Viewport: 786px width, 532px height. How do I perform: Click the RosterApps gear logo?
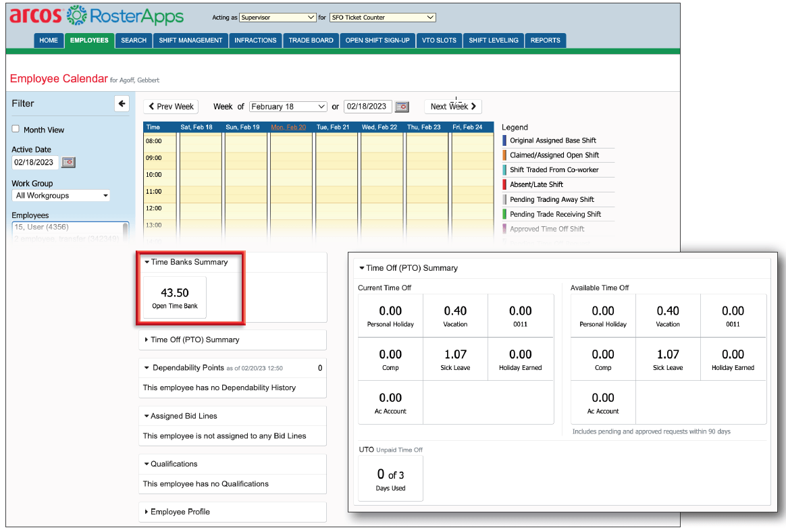[x=77, y=16]
